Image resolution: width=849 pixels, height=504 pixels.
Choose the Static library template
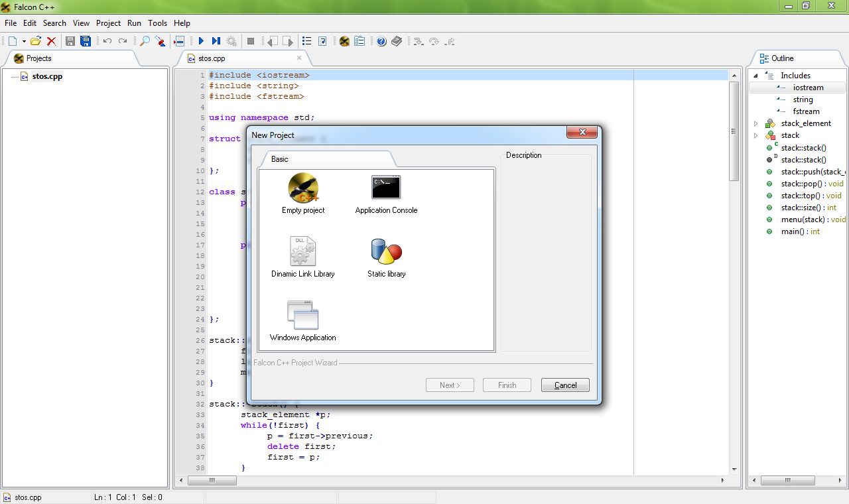click(x=386, y=257)
